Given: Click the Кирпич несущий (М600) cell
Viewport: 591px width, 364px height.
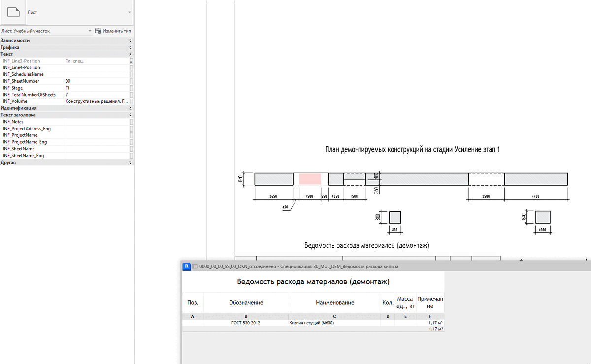Looking at the screenshot, I should pyautogui.click(x=335, y=323).
